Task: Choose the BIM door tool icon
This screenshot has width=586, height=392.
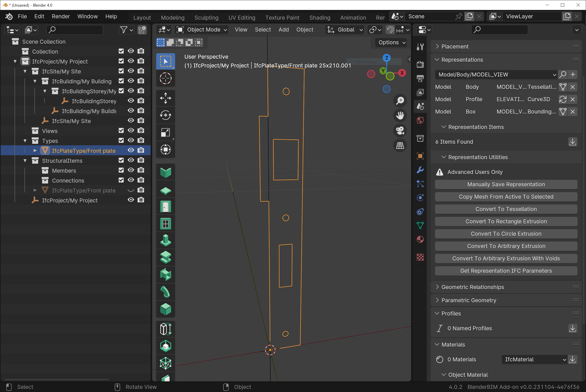Action: tap(165, 207)
